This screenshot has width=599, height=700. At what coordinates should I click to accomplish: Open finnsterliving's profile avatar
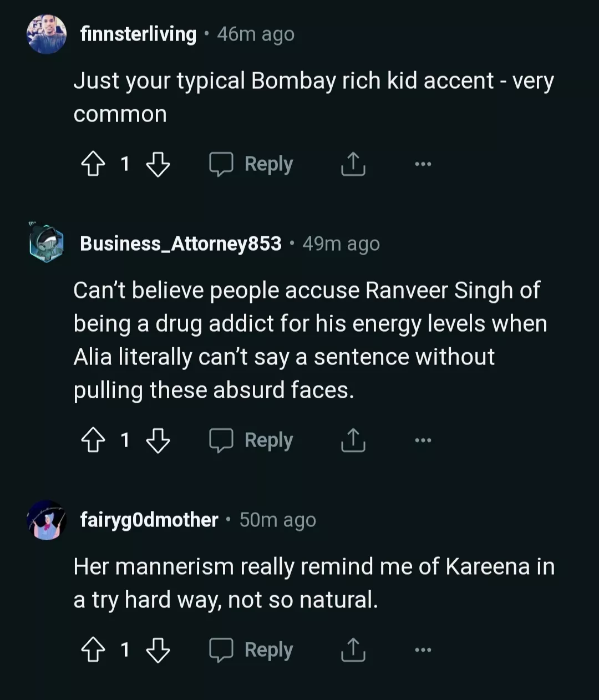tap(47, 34)
